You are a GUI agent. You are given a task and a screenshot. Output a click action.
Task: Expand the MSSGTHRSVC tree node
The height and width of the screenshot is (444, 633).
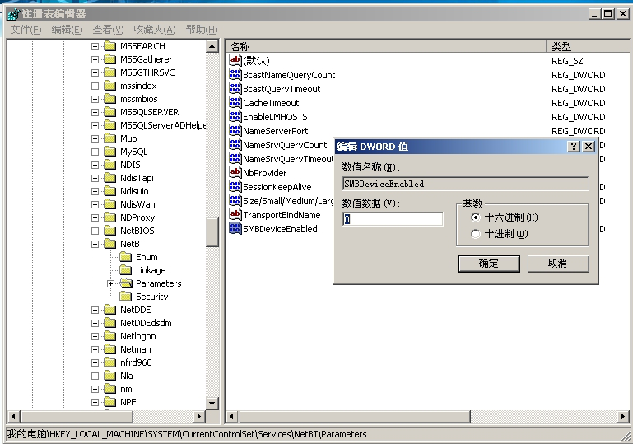(95, 73)
